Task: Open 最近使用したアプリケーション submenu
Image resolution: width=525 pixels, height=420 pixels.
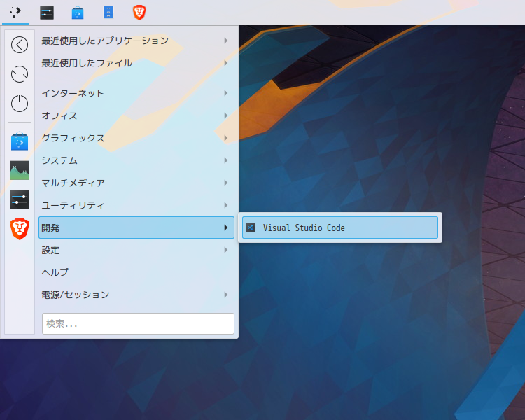Action: click(136, 41)
